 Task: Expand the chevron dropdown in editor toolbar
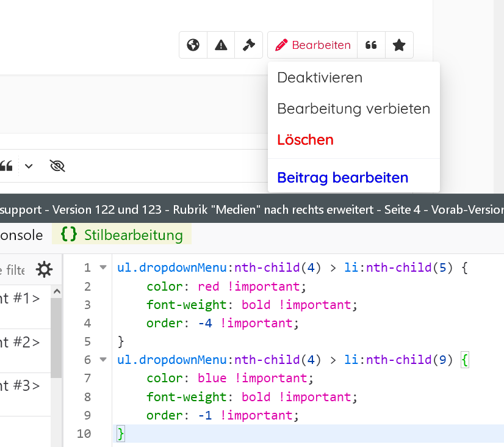(29, 165)
